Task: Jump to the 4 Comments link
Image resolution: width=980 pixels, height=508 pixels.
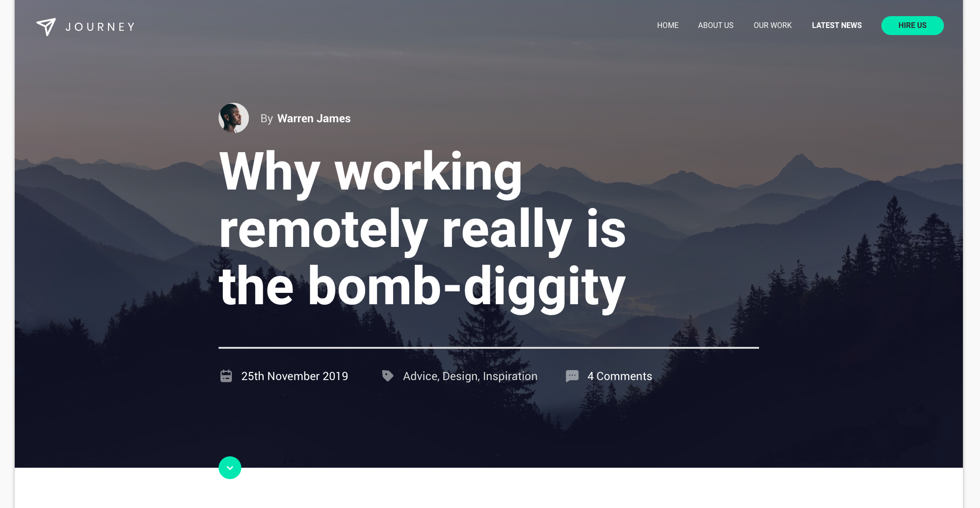Action: 620,376
